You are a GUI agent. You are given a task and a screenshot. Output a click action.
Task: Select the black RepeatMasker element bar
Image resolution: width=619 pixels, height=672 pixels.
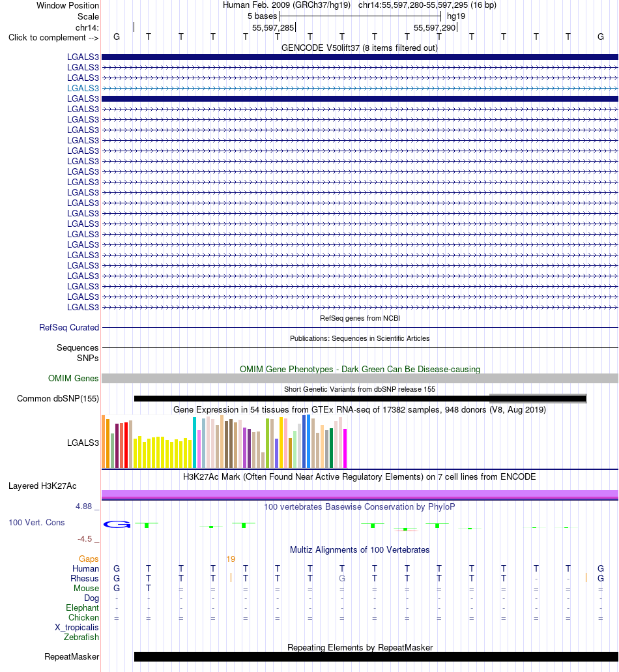pos(376,656)
